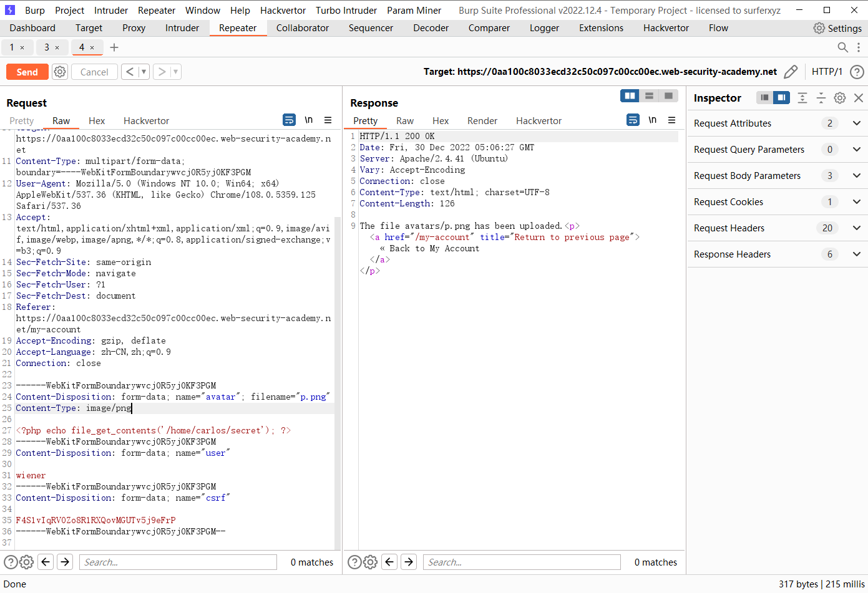Jump to next response search match
868x593 pixels.
pyautogui.click(x=409, y=562)
